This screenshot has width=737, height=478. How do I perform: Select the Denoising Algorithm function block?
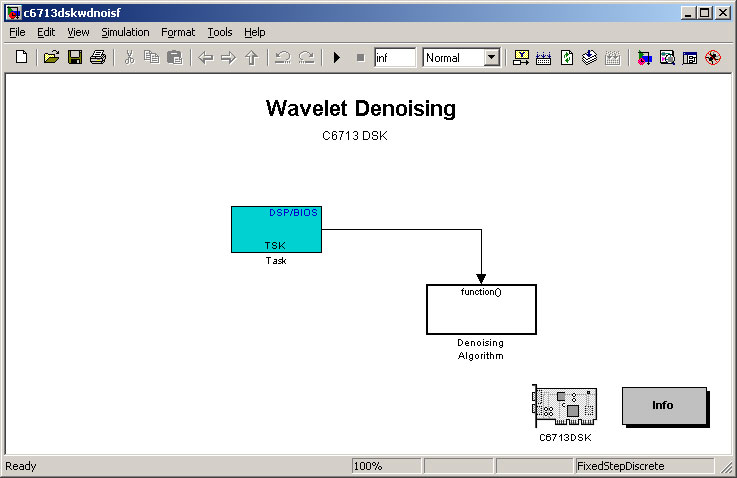click(481, 309)
